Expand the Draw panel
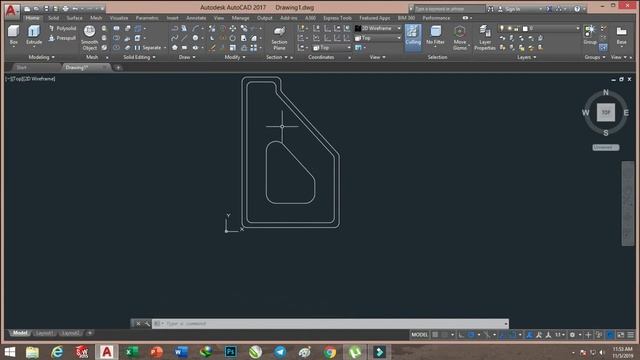 187,58
